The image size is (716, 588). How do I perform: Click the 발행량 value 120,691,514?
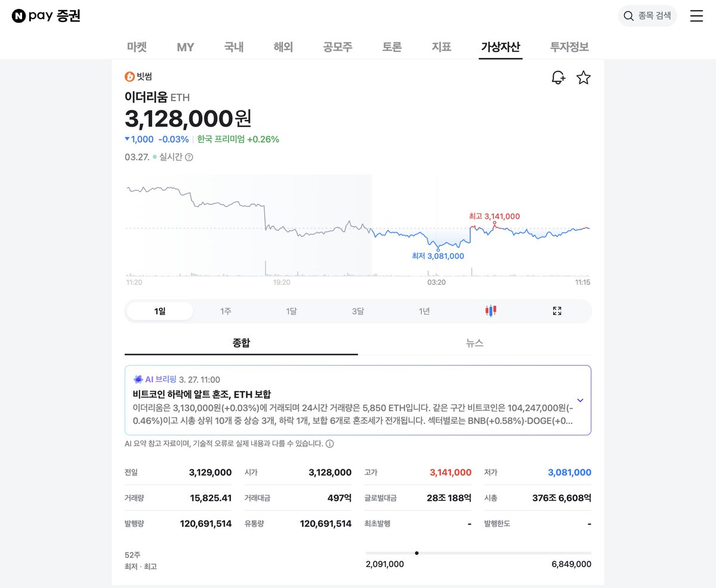pyautogui.click(x=206, y=524)
